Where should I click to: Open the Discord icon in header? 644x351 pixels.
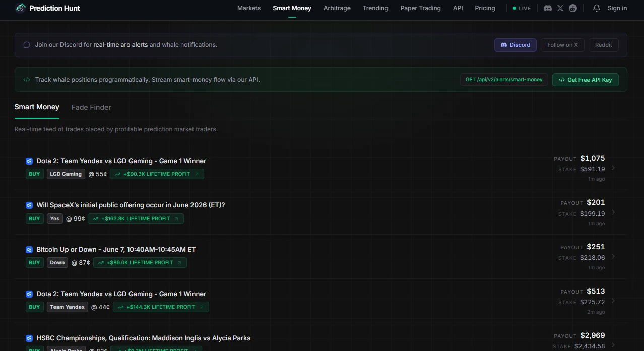pos(548,8)
